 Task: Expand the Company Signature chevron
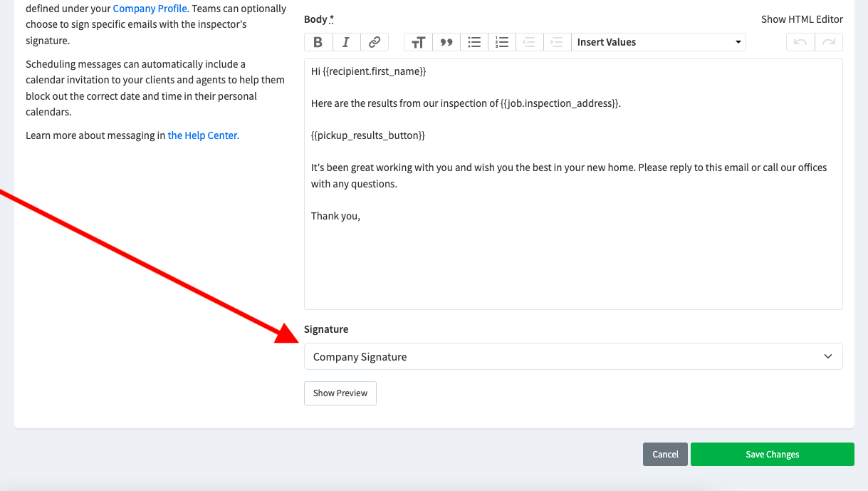827,356
